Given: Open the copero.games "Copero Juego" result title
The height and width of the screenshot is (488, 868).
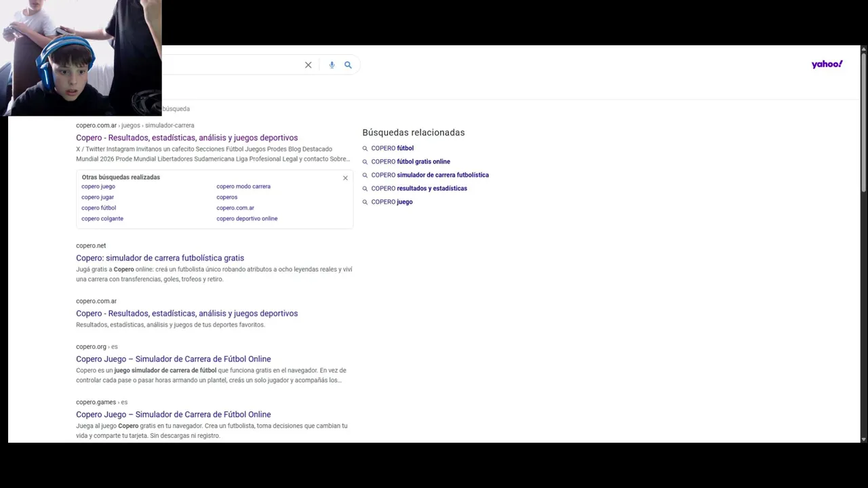Looking at the screenshot, I should [173, 415].
